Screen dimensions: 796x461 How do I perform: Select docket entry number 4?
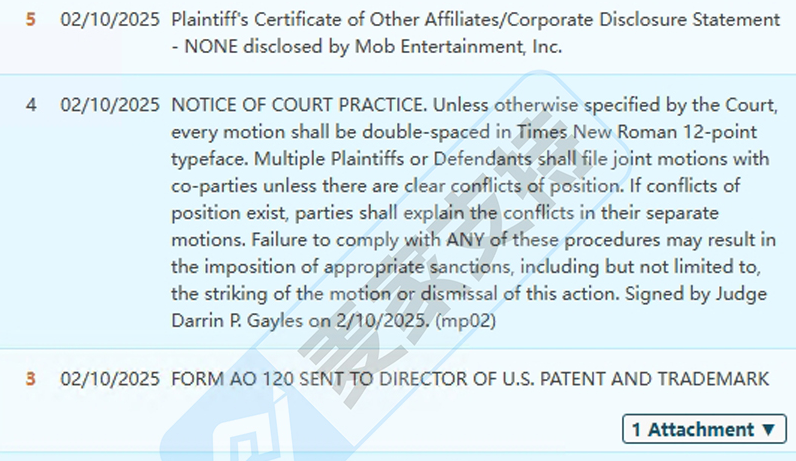(x=31, y=104)
